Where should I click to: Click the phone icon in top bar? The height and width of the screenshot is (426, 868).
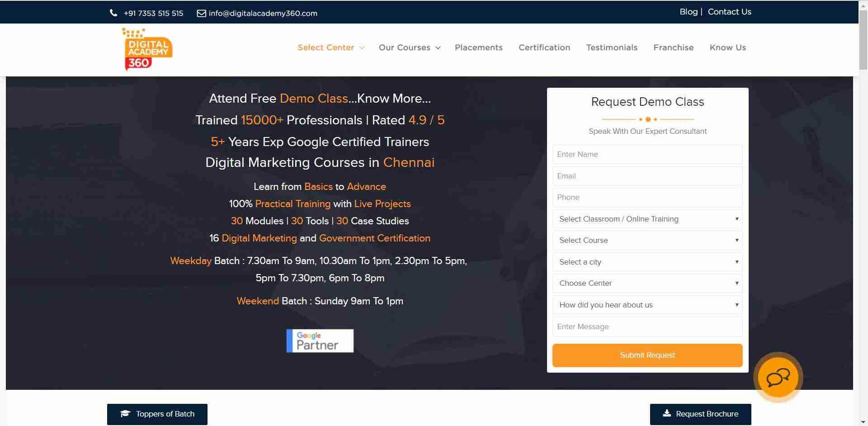click(x=113, y=13)
